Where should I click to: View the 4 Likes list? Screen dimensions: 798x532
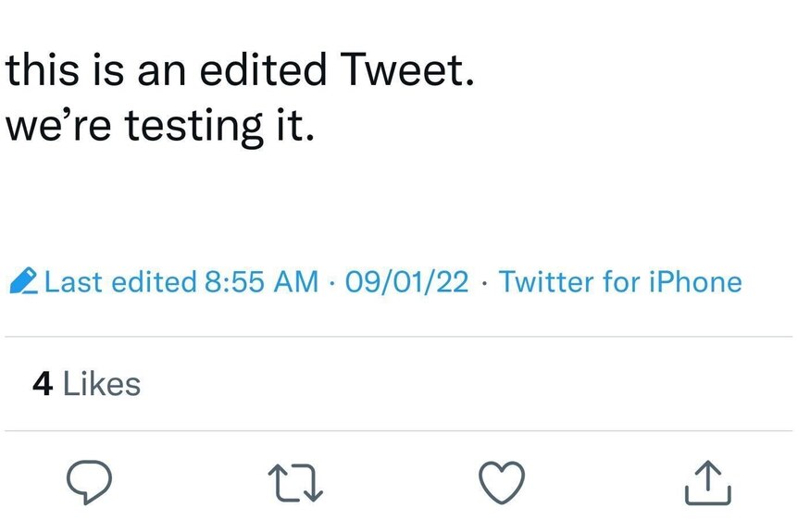click(x=86, y=384)
